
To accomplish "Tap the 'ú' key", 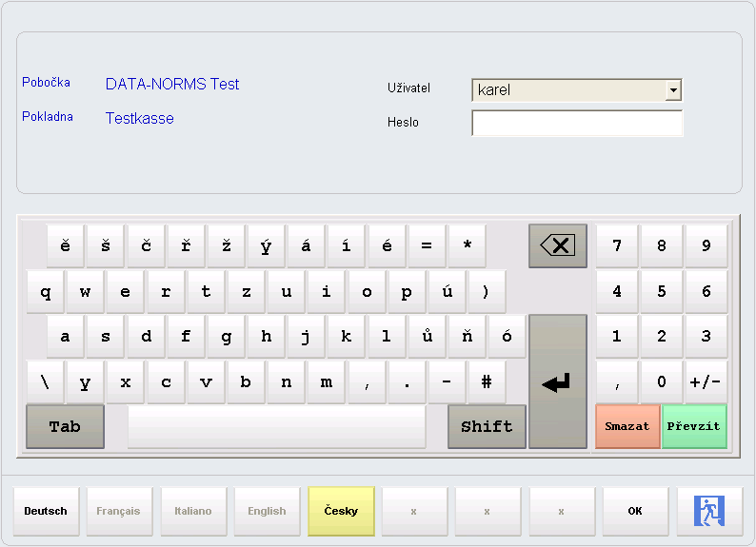I will pyautogui.click(x=447, y=291).
